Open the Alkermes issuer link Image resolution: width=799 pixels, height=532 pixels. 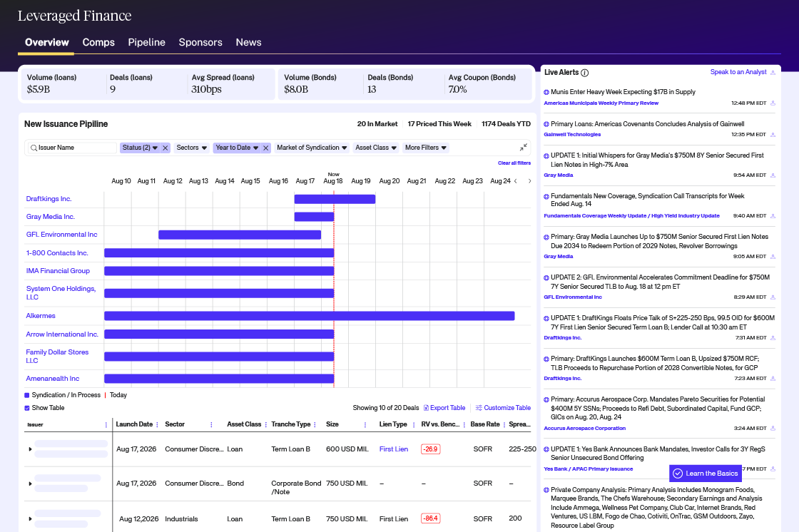[x=41, y=316]
